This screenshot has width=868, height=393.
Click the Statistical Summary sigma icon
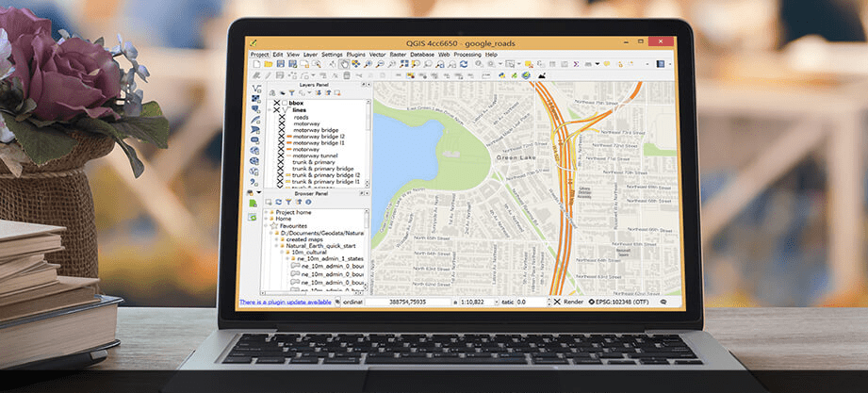(x=576, y=64)
